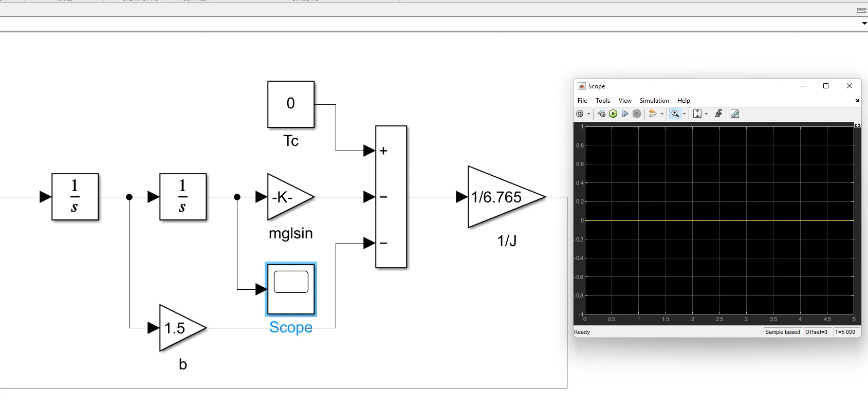Screen dimensions: 868x411
Task: Toggle the Zoom tool in Scope toolbar
Action: click(x=675, y=114)
